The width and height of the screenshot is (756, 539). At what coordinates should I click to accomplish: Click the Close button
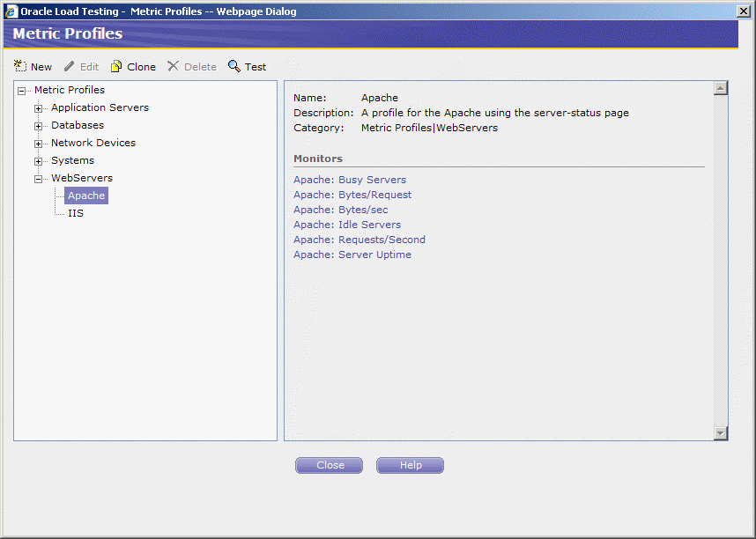point(330,465)
